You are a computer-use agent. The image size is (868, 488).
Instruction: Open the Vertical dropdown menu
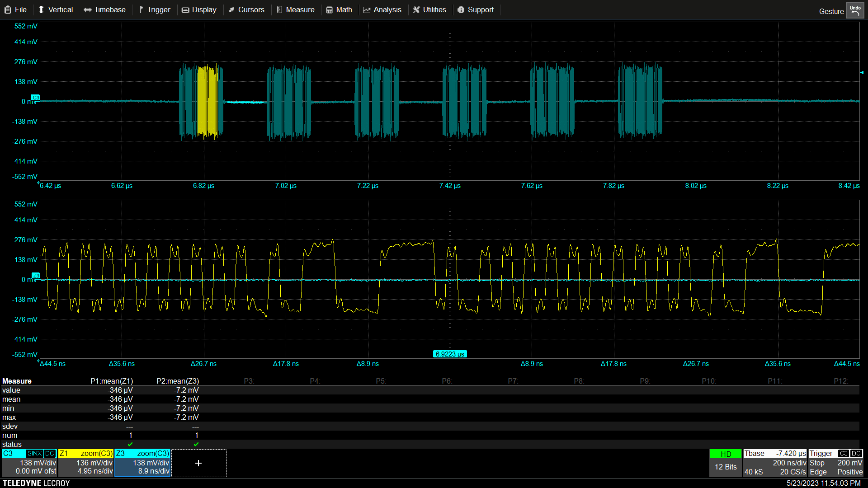[x=56, y=10]
